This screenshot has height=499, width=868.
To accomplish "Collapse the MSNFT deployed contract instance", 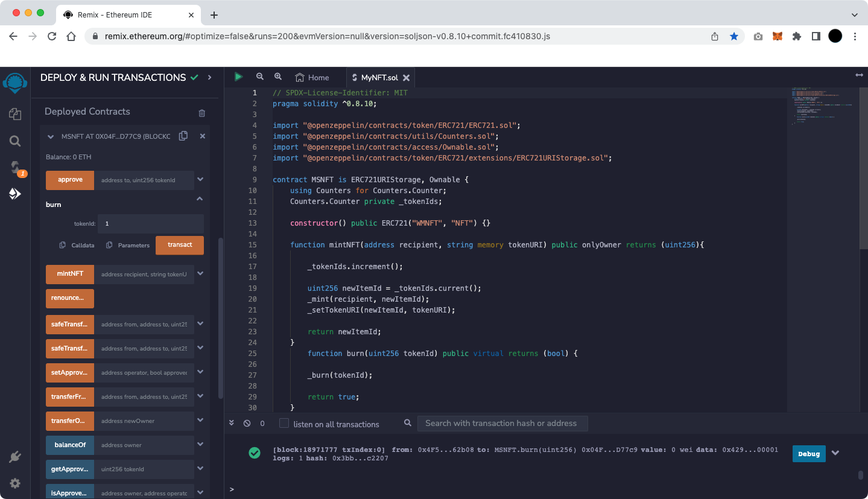I will [51, 137].
